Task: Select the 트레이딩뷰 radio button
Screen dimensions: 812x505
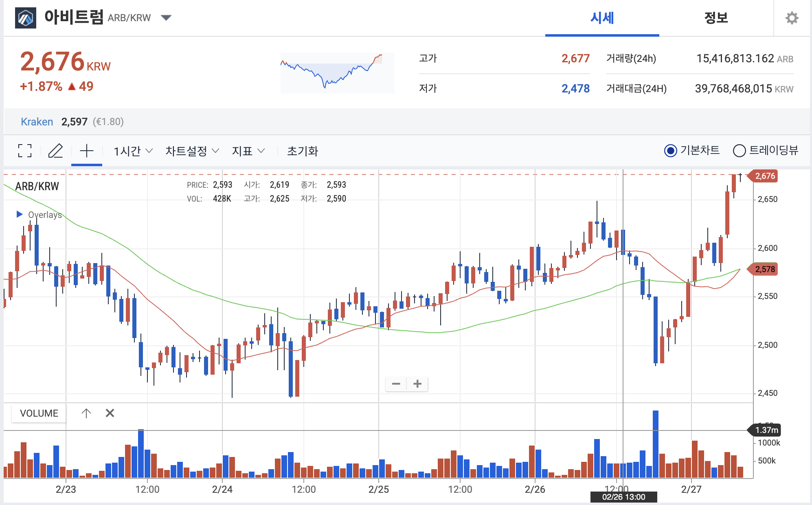Action: pyautogui.click(x=739, y=151)
